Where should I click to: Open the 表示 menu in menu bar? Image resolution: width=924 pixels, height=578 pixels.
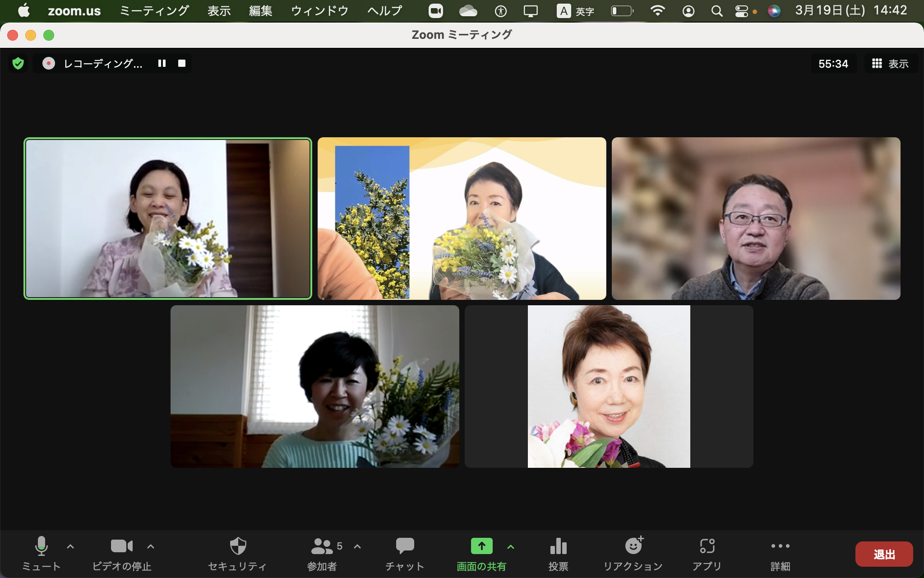(219, 11)
